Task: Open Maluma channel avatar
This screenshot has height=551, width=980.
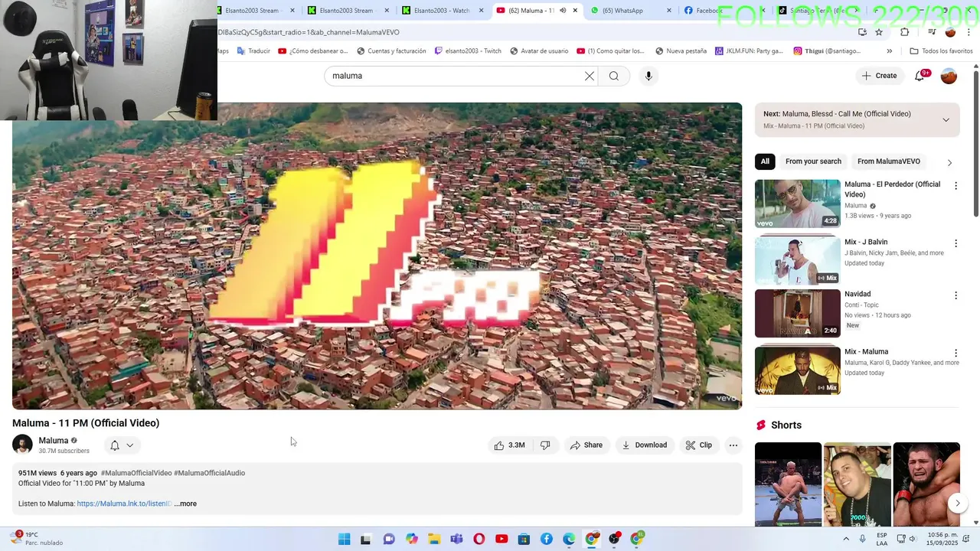Action: click(x=22, y=445)
